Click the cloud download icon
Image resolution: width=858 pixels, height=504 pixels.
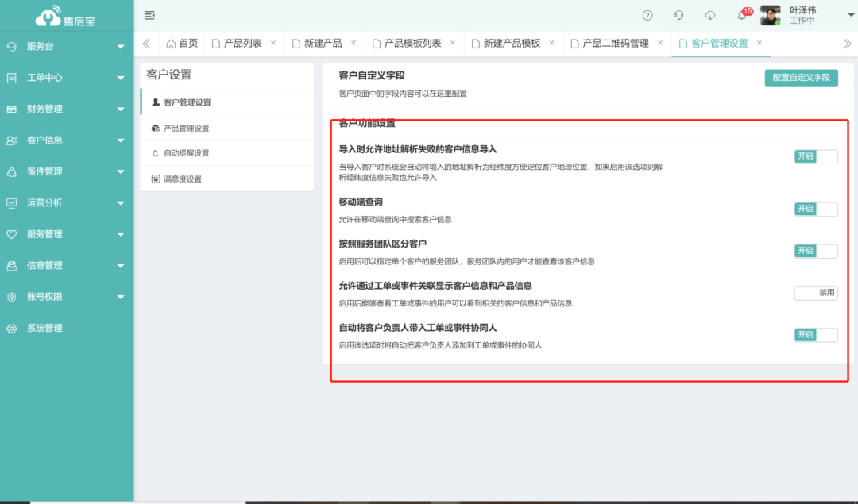point(710,15)
